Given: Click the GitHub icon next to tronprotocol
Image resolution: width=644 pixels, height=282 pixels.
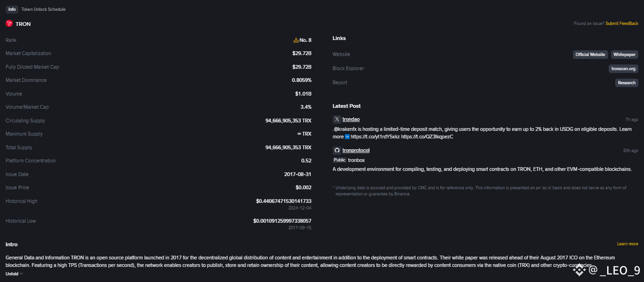Looking at the screenshot, I should [x=337, y=151].
